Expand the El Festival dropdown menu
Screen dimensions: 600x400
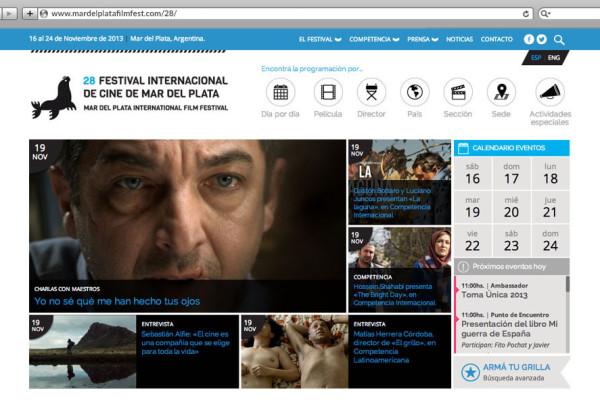[x=320, y=39]
